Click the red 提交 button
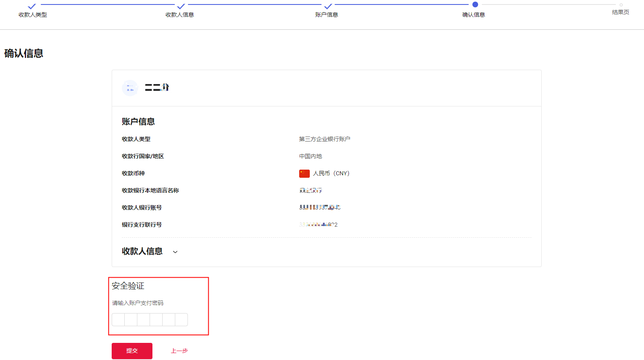Image resolution: width=644 pixels, height=360 pixels. tap(132, 351)
